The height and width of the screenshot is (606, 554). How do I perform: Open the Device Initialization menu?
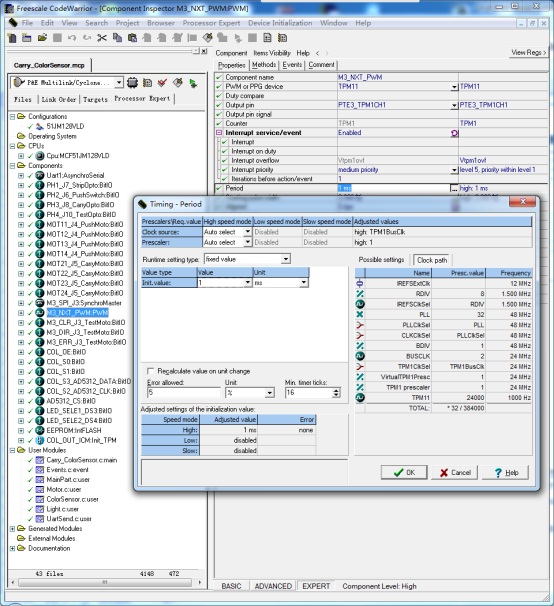click(x=280, y=23)
